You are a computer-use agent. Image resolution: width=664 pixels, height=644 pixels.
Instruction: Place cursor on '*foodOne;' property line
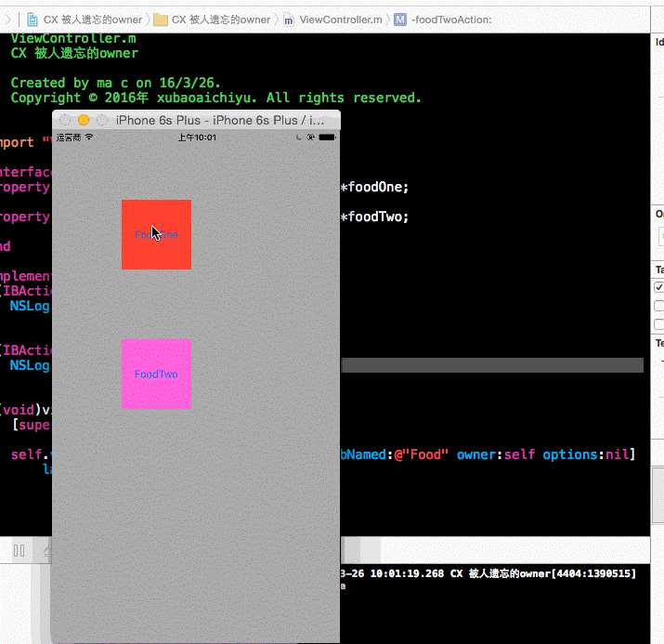point(374,187)
